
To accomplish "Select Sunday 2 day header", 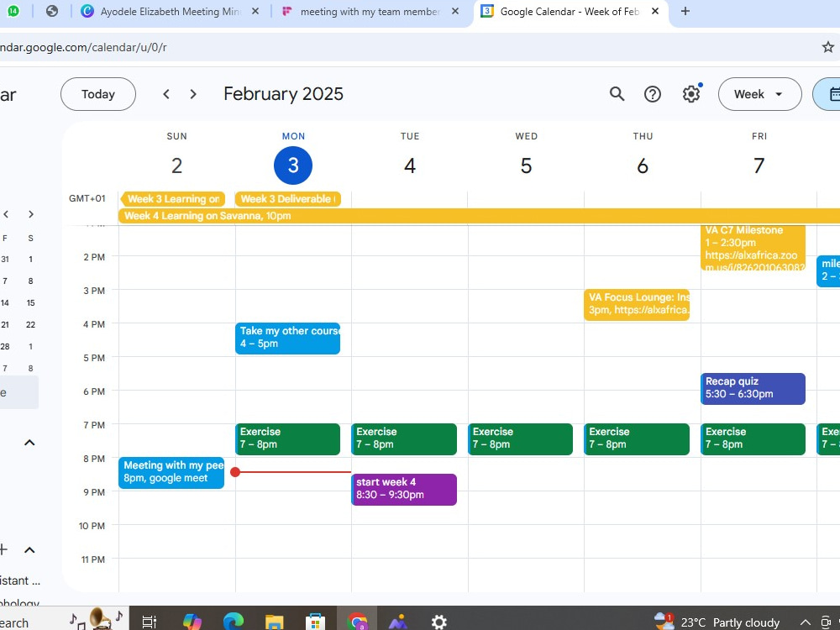I will [x=176, y=165].
